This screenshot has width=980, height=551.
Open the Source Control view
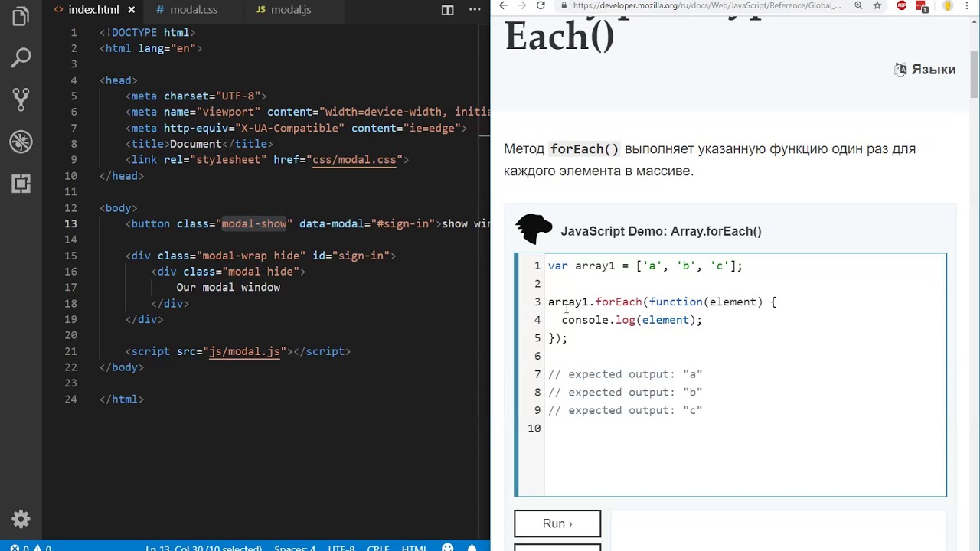point(21,99)
